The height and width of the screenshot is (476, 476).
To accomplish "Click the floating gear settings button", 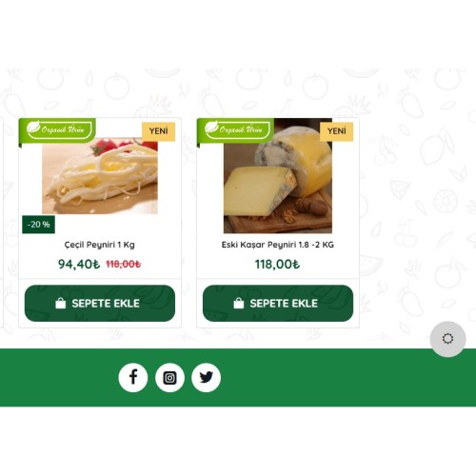I will 447,339.
